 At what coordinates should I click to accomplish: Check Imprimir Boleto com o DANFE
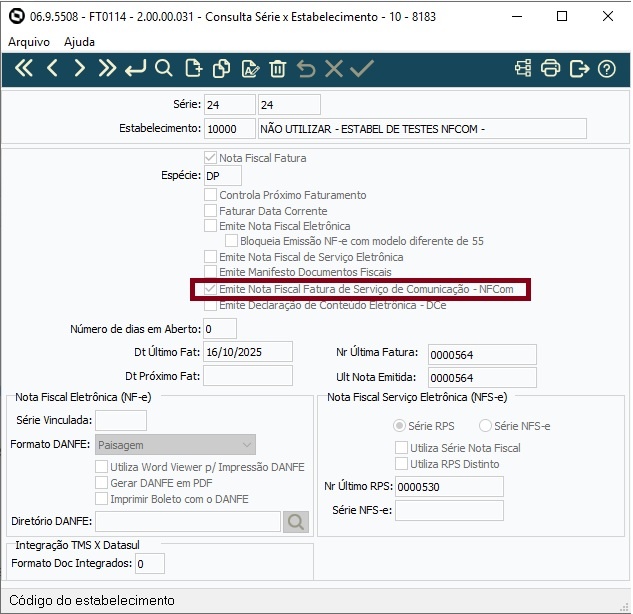pyautogui.click(x=101, y=499)
